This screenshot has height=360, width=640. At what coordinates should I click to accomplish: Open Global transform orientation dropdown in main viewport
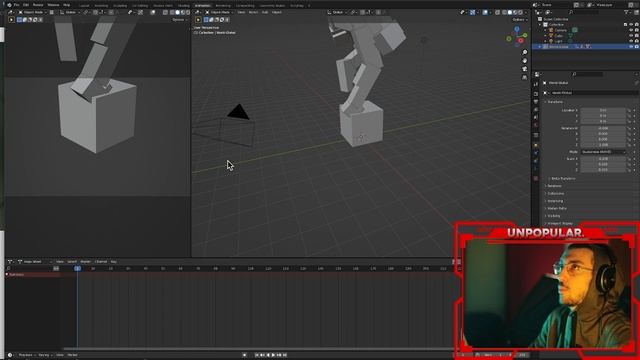[x=337, y=12]
